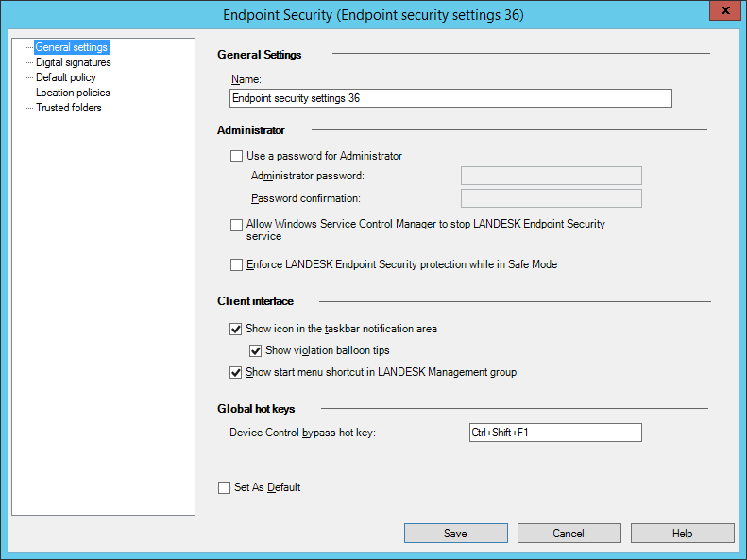The width and height of the screenshot is (747, 560).
Task: Click the Name text field
Action: tap(450, 98)
